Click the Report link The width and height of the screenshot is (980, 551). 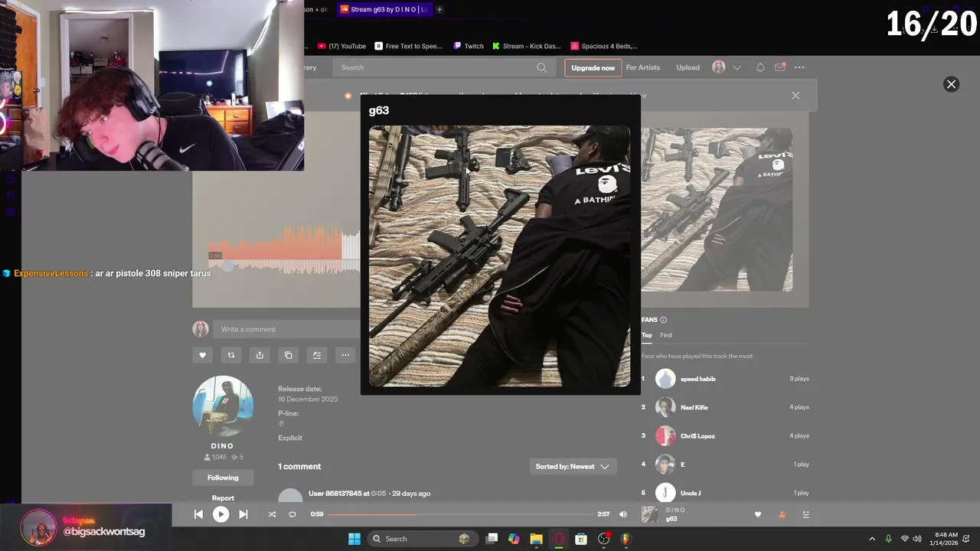click(223, 498)
